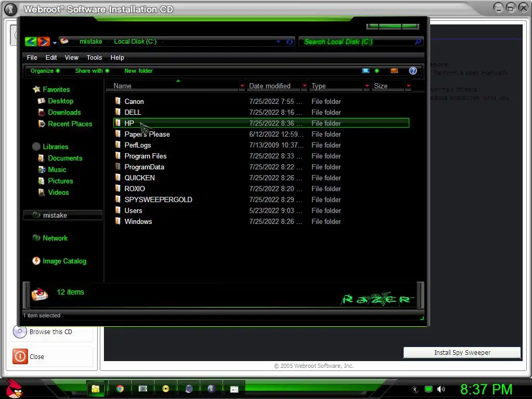Go back with the green back arrow

pyautogui.click(x=31, y=42)
